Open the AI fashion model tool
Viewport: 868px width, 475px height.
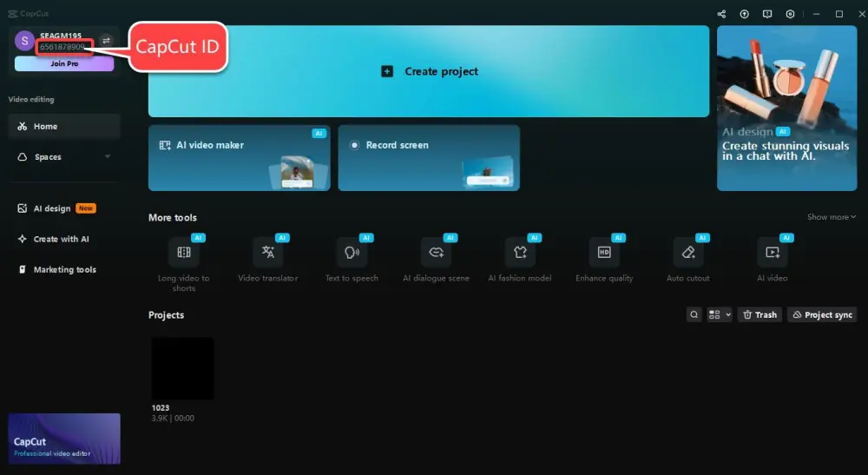(520, 253)
